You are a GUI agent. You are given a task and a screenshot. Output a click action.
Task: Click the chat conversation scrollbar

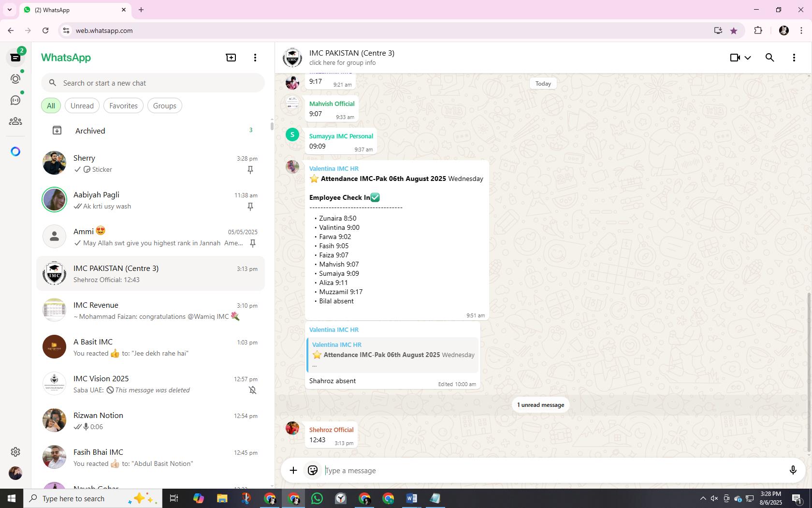(810, 373)
